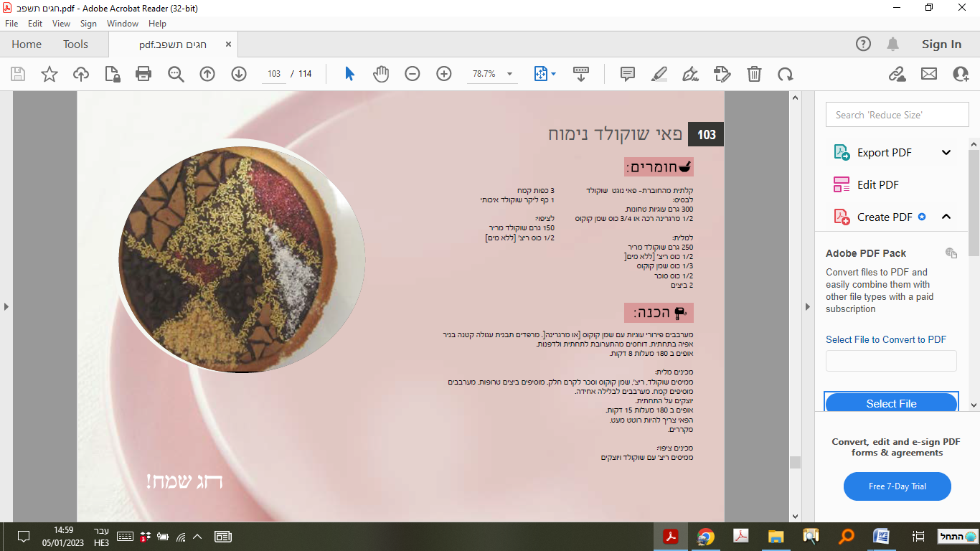Open the protect document lock icon
The height and width of the screenshot is (551, 980).
point(112,74)
